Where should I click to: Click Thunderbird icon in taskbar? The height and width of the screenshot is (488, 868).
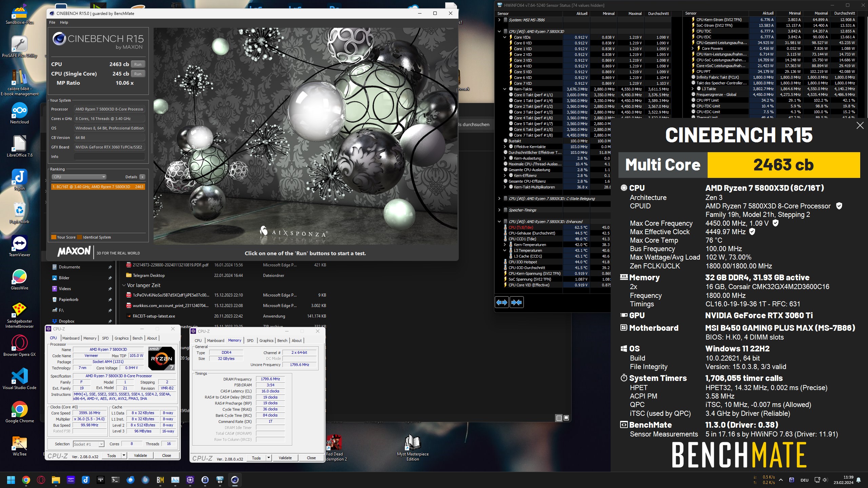[x=131, y=480]
